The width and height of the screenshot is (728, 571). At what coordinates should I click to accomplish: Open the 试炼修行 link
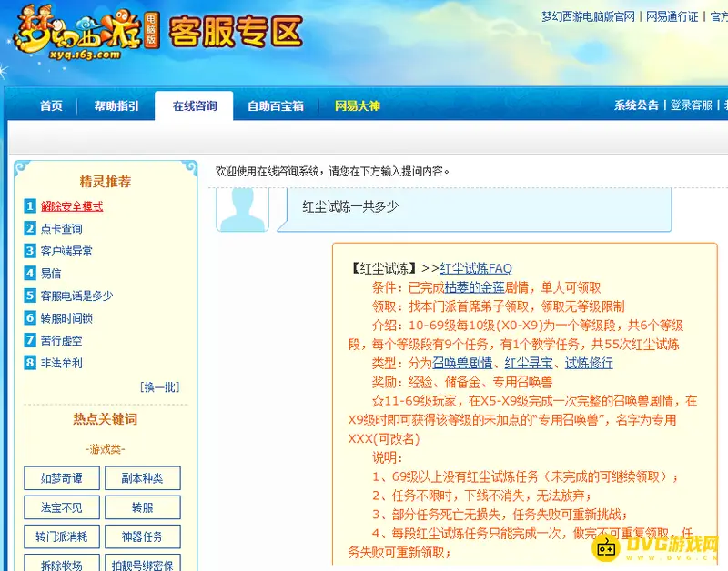click(589, 363)
